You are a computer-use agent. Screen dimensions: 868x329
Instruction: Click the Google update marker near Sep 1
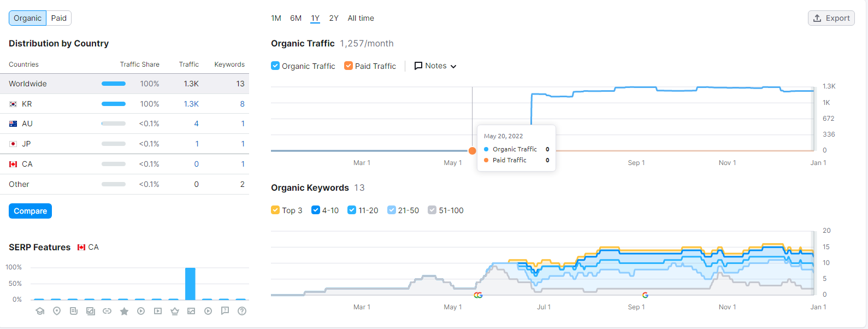(x=645, y=295)
